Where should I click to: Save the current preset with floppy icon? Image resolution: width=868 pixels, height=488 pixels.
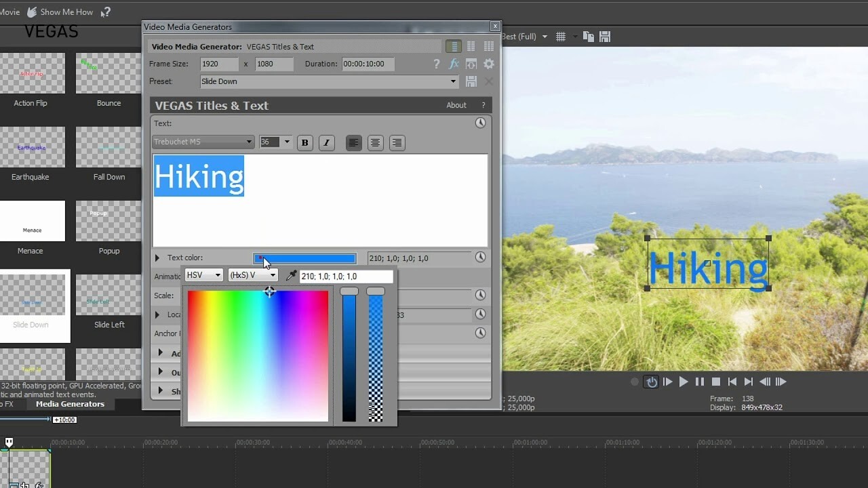click(471, 81)
